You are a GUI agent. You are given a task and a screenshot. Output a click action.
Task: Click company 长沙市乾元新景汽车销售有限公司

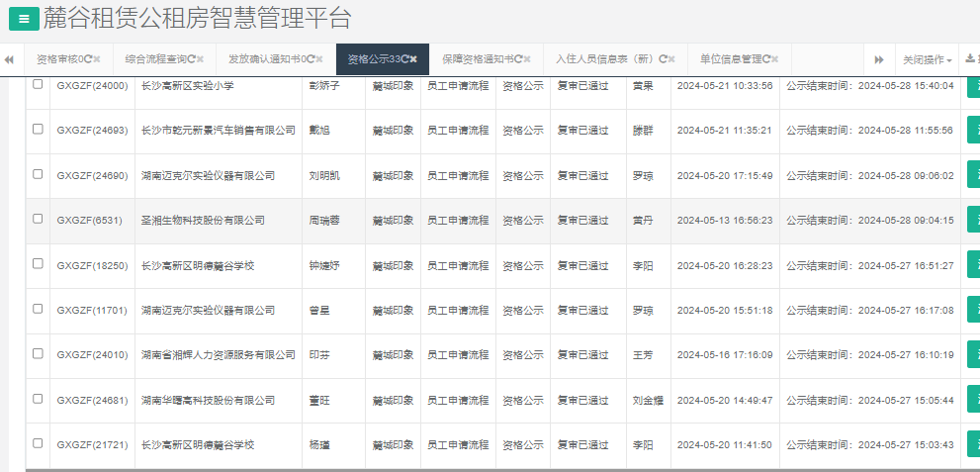(x=219, y=130)
